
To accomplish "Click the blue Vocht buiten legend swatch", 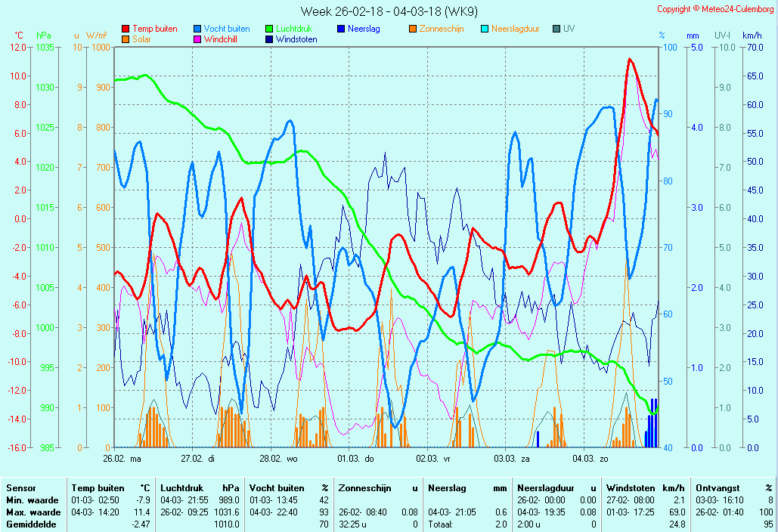I will coord(197,29).
